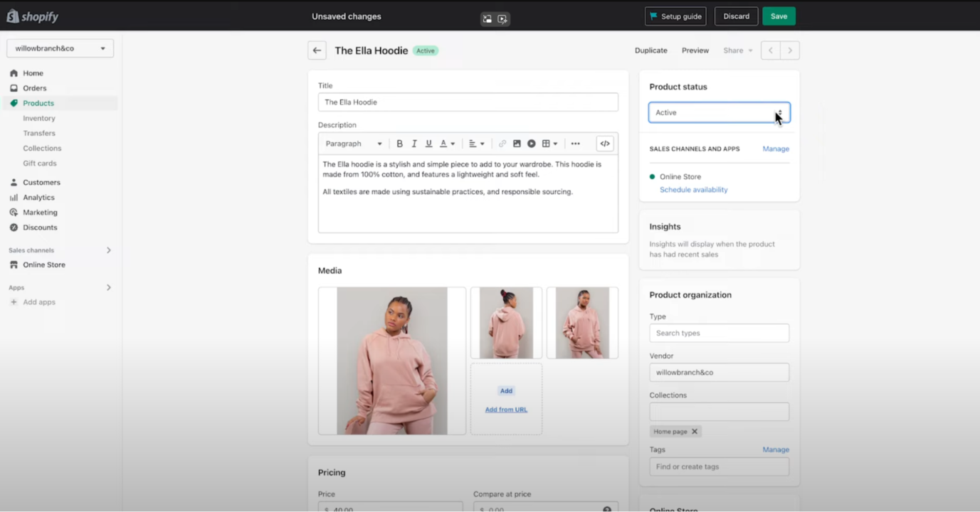Open the text color picker in the editor

[x=445, y=143]
